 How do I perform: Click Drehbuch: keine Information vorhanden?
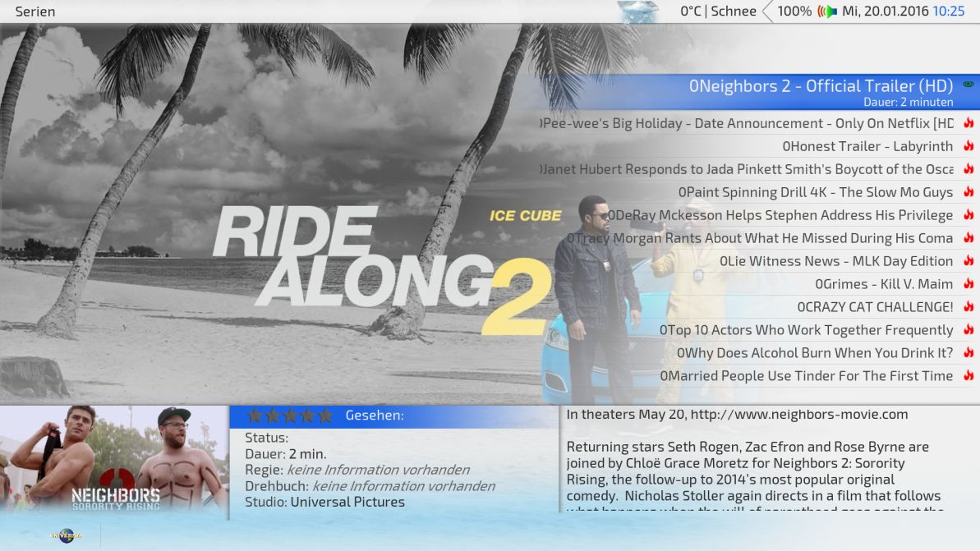click(x=370, y=486)
